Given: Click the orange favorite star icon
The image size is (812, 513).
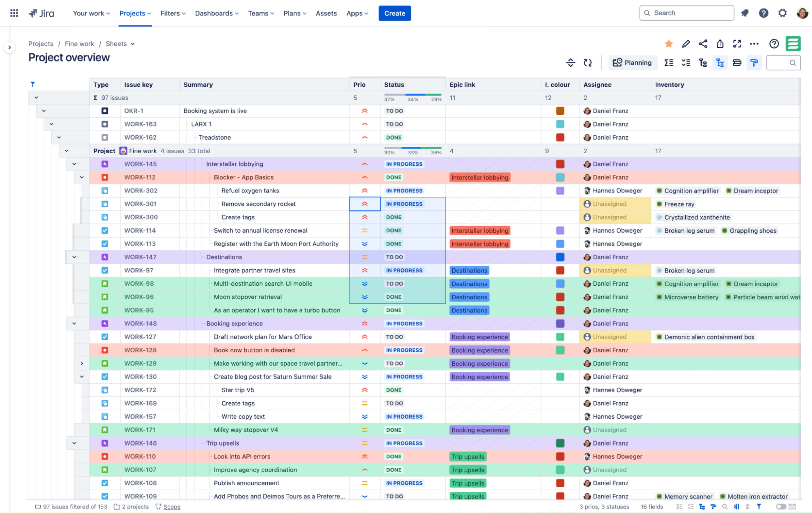Looking at the screenshot, I should [669, 44].
